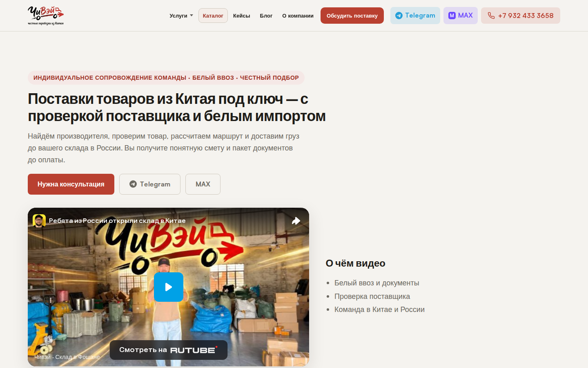Viewport: 588px width, 368px height.
Task: Click the caption Чивэй · Склад в Фошане
Action: 67,357
